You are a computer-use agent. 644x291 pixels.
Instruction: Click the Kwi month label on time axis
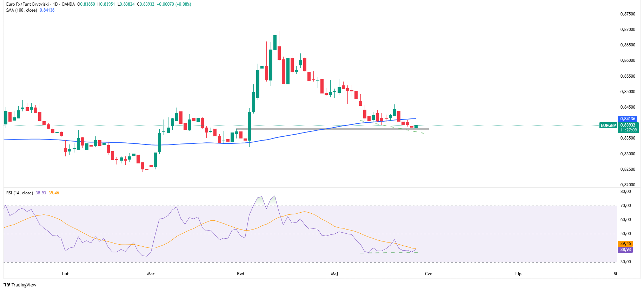click(x=241, y=274)
